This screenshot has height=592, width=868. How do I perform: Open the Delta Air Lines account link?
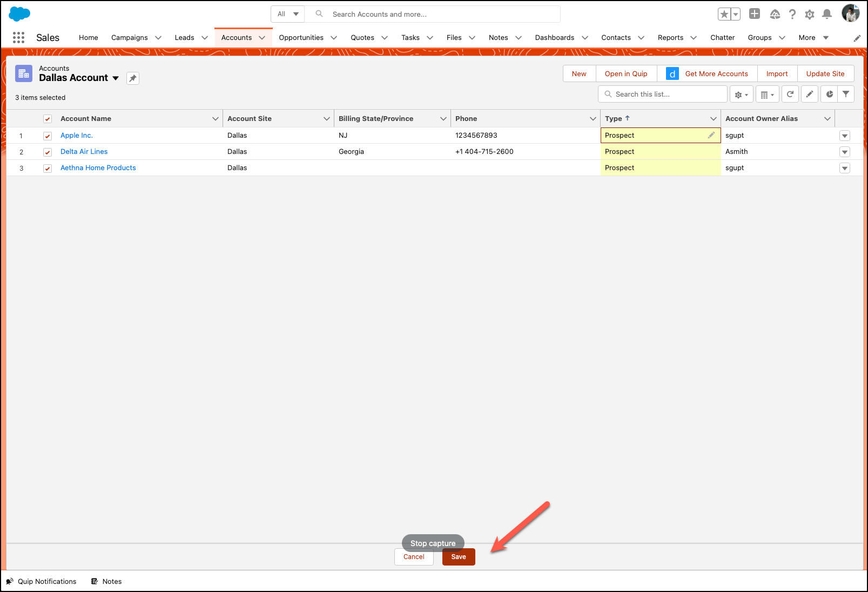click(x=84, y=152)
